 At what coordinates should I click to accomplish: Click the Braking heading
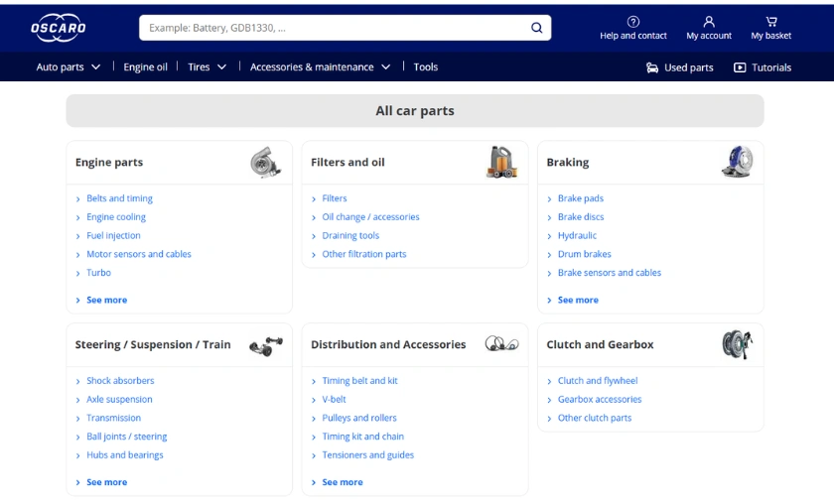point(568,162)
